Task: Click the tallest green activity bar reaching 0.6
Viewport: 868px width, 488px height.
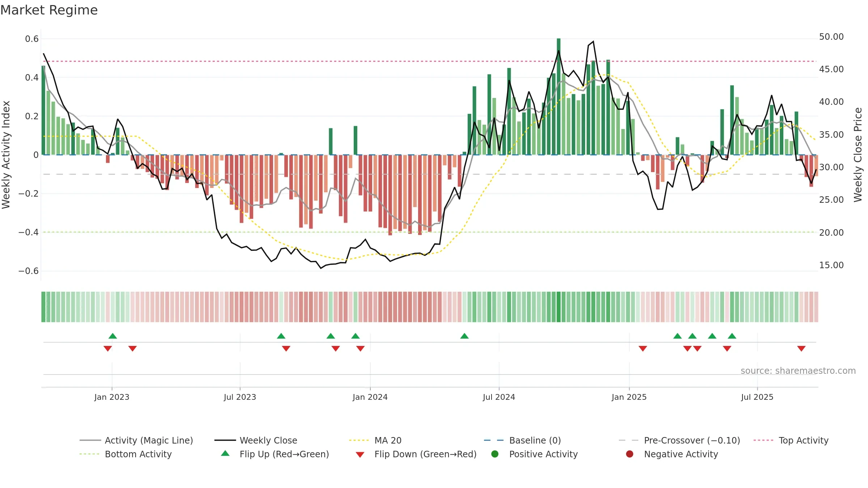Action: 559,97
